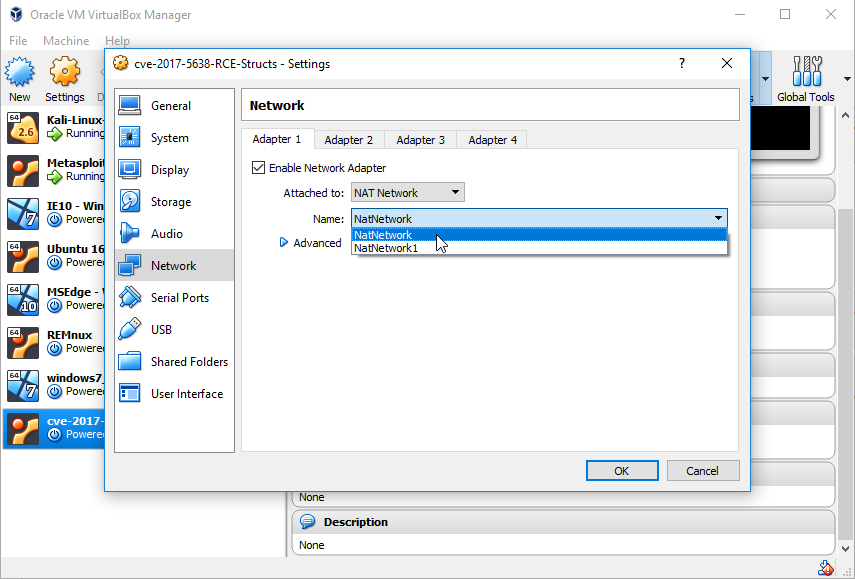This screenshot has height=579, width=855.
Task: Open Shared Folders settings
Action: (x=174, y=361)
